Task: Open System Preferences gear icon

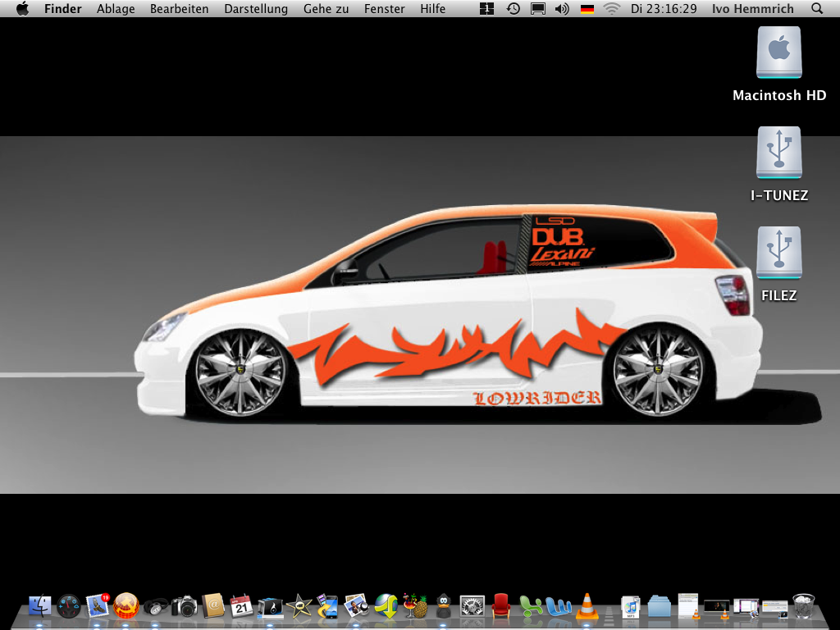Action: tap(472, 606)
